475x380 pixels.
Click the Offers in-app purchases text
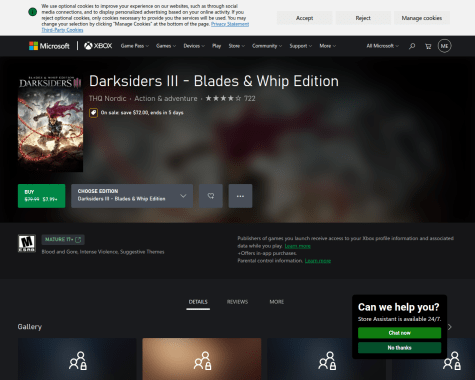point(267,253)
